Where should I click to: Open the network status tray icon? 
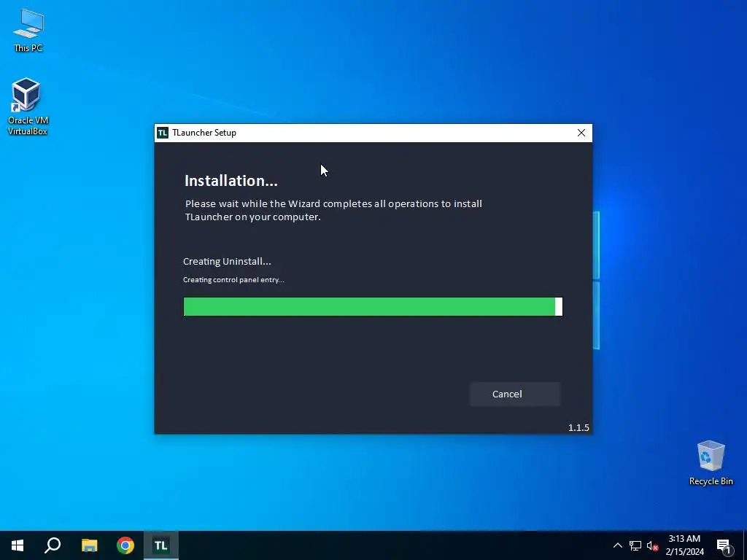(x=635, y=545)
